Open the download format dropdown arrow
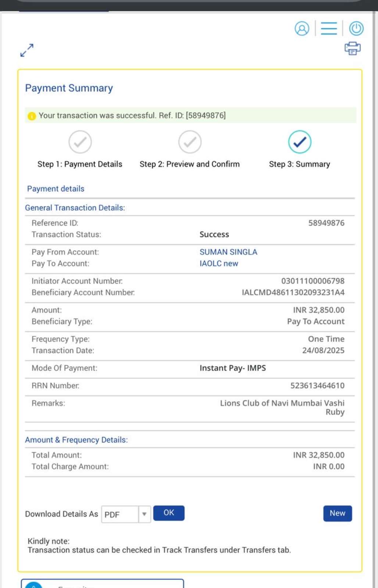The width and height of the screenshot is (378, 588). click(x=145, y=514)
